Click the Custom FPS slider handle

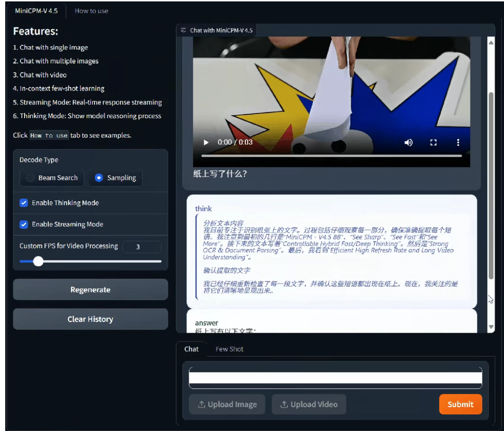[x=38, y=261]
